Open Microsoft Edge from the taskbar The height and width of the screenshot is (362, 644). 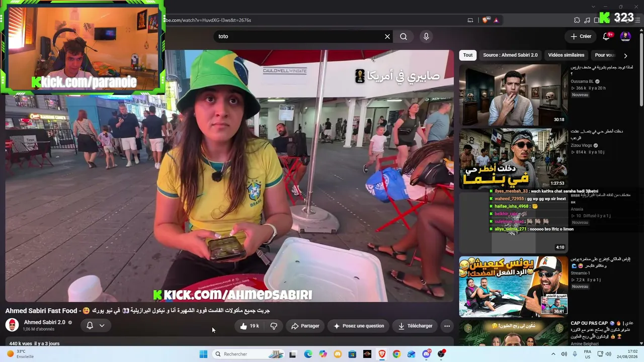(x=308, y=354)
